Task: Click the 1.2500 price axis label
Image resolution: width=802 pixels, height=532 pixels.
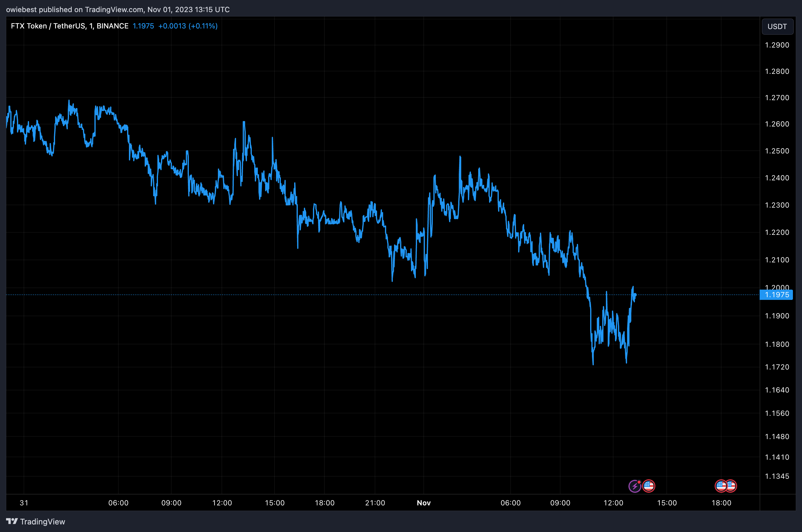Action: (777, 151)
